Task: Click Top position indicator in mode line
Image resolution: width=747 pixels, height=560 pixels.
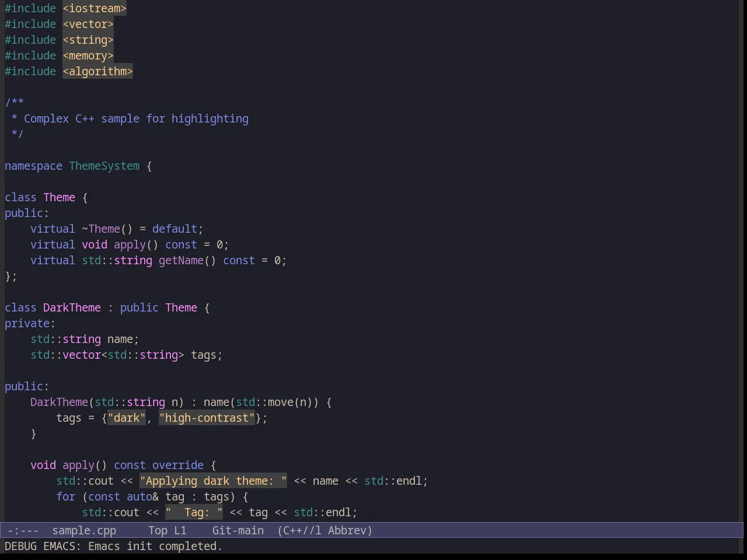Action: pyautogui.click(x=158, y=530)
